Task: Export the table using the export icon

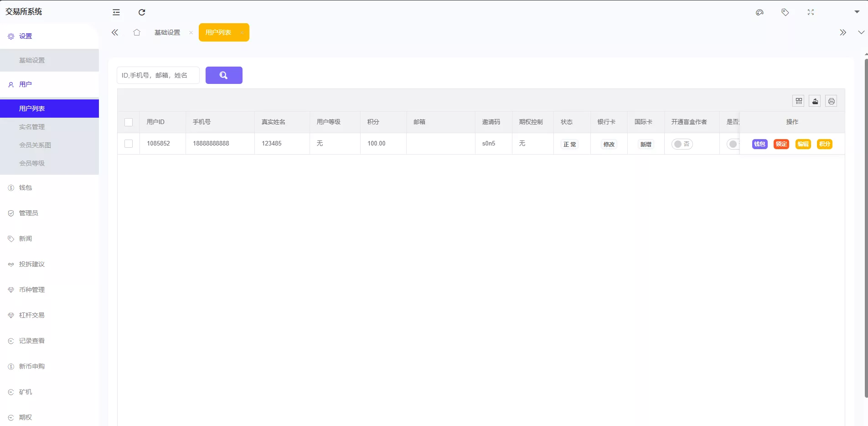Action: pyautogui.click(x=815, y=101)
